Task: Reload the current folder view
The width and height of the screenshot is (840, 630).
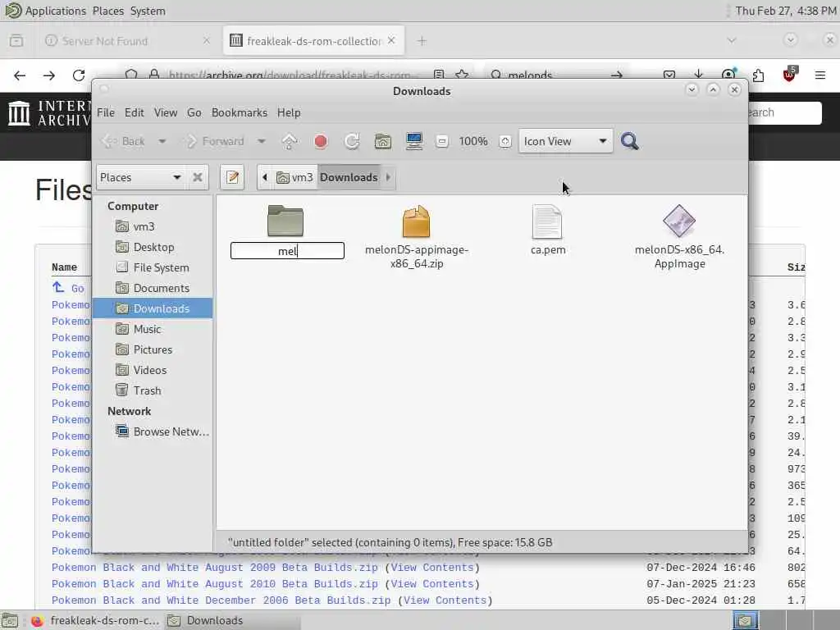Action: (x=351, y=141)
